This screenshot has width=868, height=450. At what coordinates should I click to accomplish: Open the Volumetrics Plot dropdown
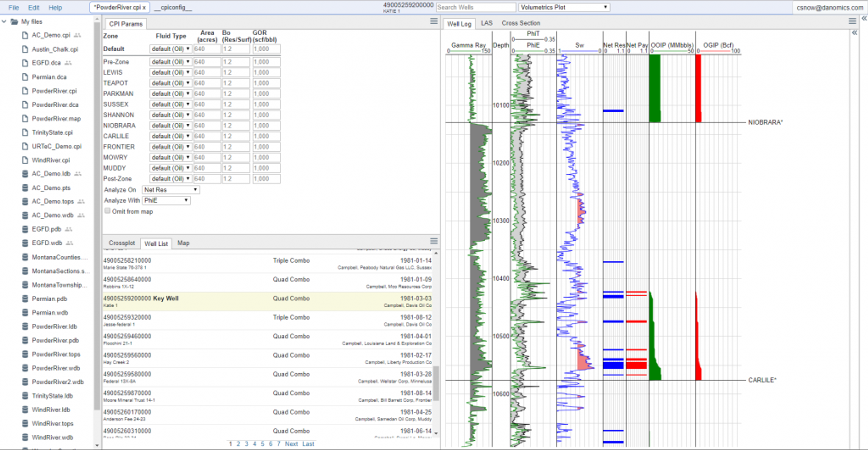pos(564,7)
